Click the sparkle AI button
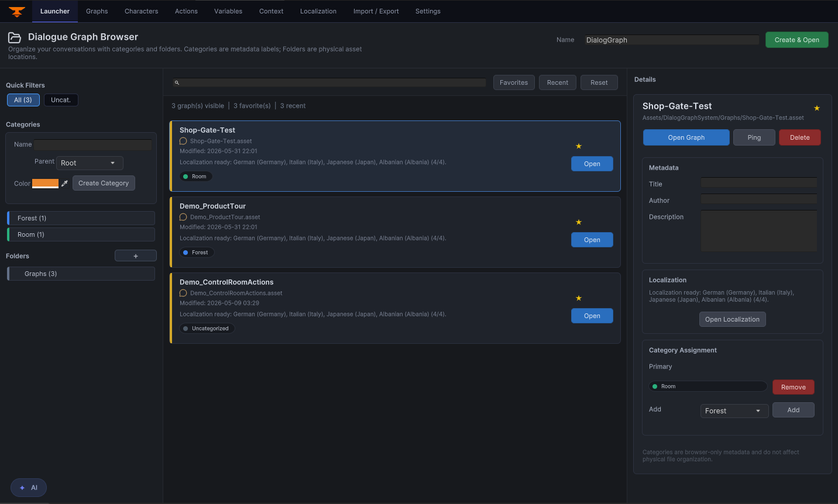 pyautogui.click(x=29, y=488)
